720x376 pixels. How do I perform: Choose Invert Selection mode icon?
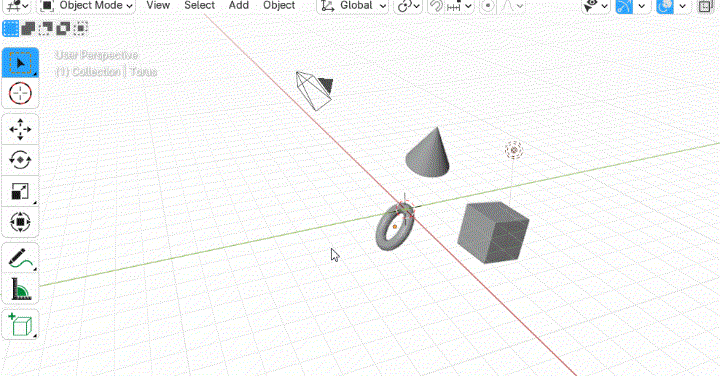[x=63, y=28]
